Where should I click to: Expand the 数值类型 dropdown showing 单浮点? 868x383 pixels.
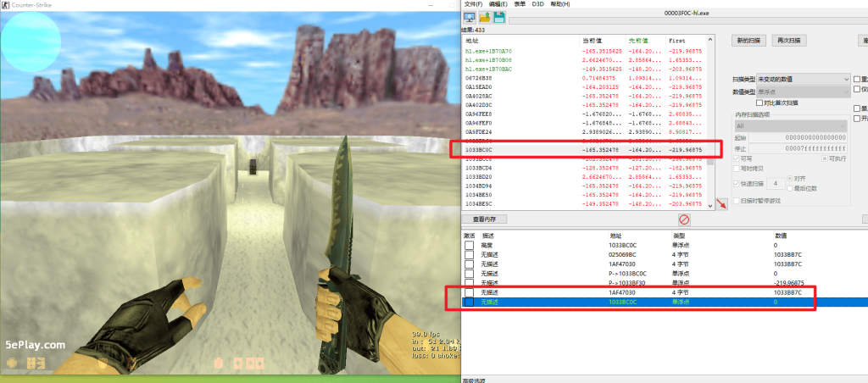tap(804, 92)
